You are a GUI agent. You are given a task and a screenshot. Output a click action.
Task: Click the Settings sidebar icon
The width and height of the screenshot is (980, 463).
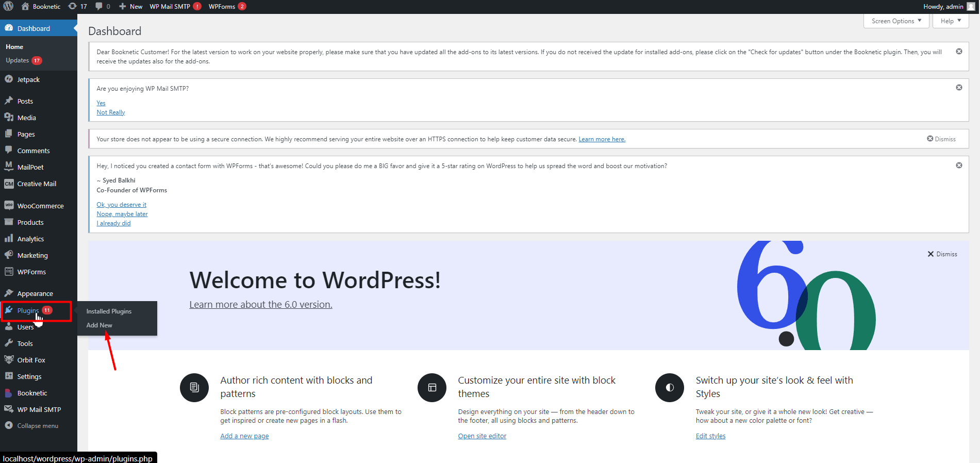pos(9,376)
